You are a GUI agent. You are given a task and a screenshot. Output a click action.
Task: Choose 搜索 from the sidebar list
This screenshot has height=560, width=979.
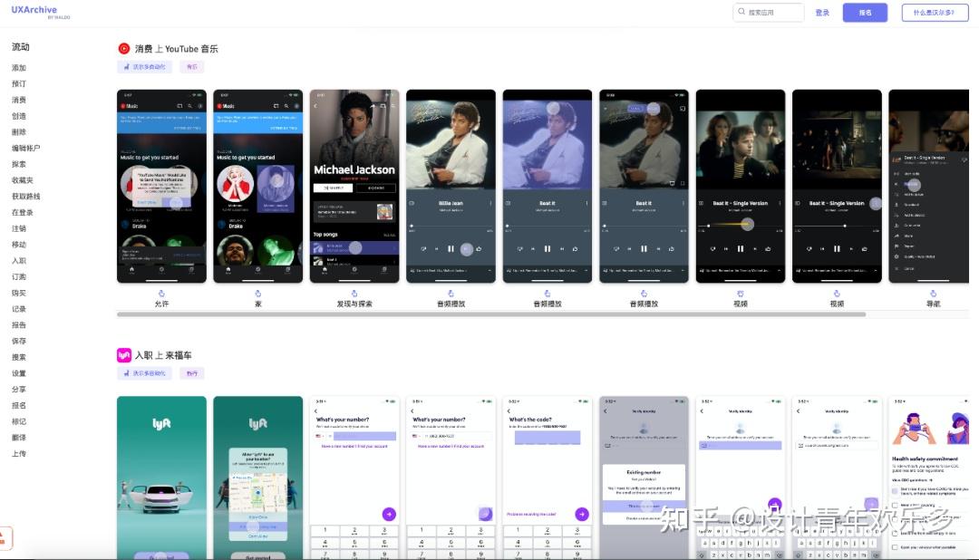coord(19,357)
